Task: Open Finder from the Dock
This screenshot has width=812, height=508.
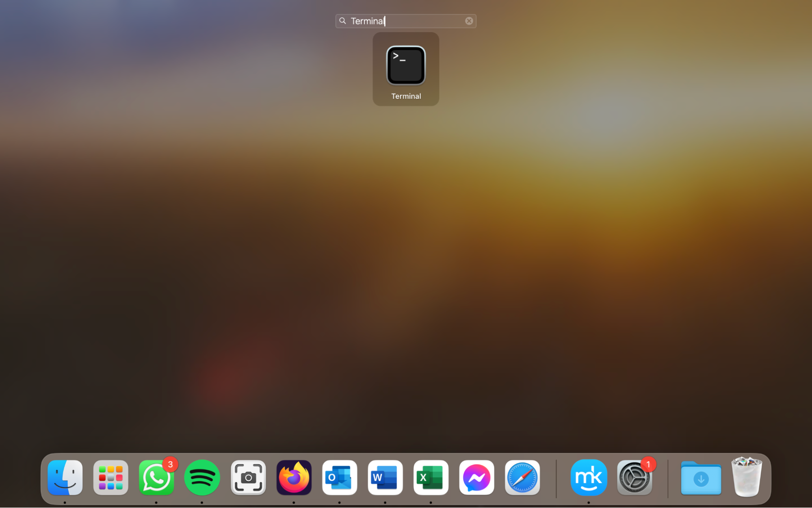Action: click(65, 478)
